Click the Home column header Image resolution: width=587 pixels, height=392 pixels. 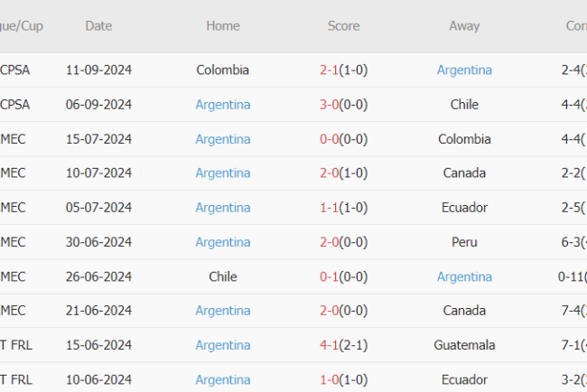coord(222,26)
